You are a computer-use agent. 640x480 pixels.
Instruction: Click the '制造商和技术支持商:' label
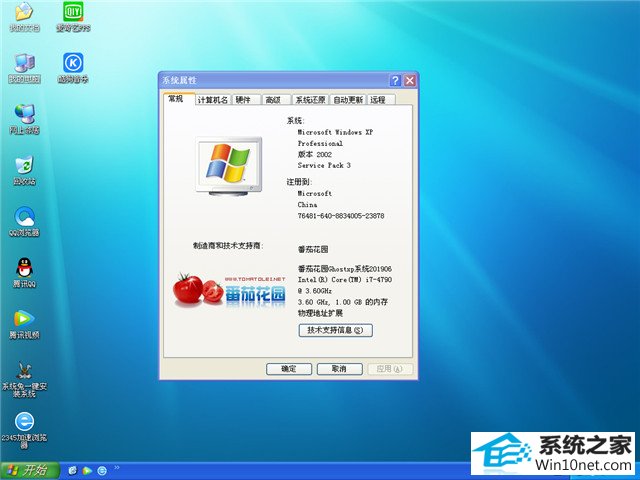coord(228,246)
